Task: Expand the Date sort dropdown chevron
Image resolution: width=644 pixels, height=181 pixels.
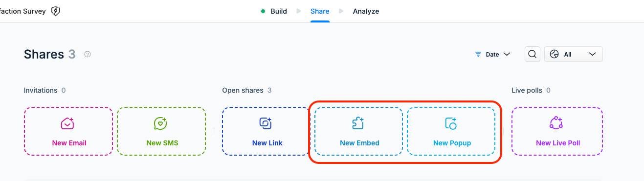Action: click(507, 55)
